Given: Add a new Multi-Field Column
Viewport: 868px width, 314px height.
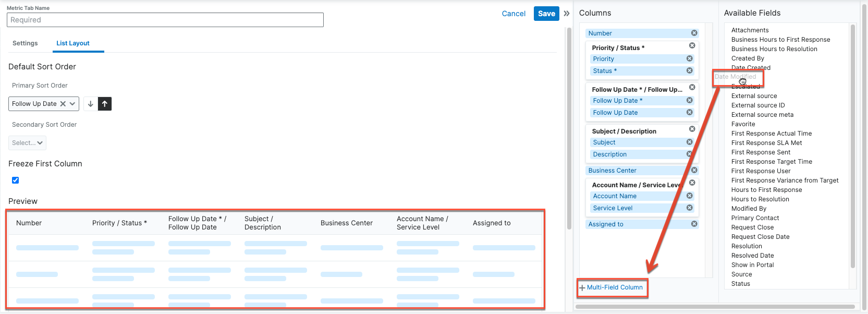Looking at the screenshot, I should coord(612,287).
